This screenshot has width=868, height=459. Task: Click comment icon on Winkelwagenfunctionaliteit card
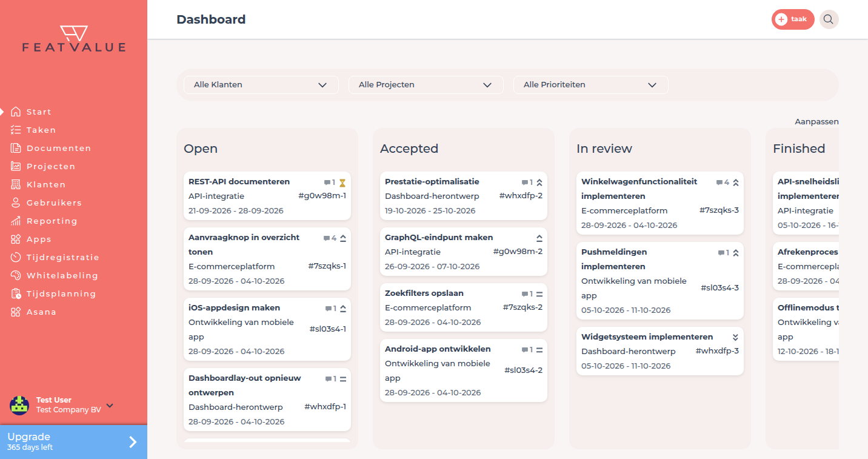click(719, 182)
